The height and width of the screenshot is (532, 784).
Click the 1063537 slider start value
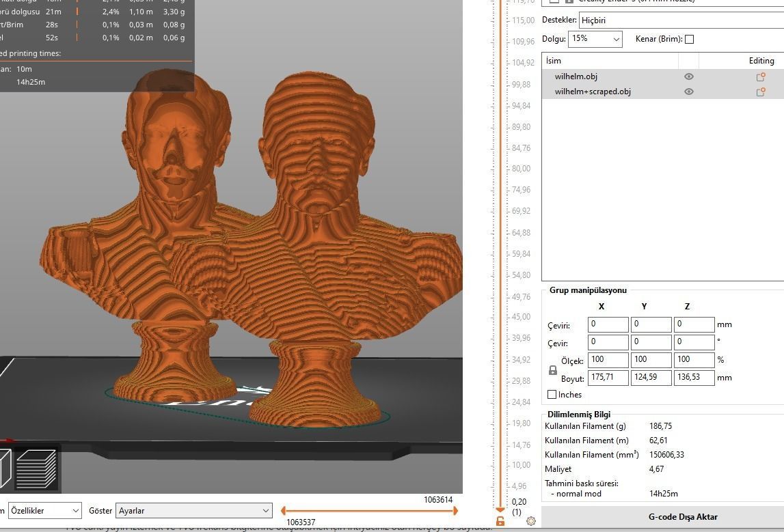[301, 522]
